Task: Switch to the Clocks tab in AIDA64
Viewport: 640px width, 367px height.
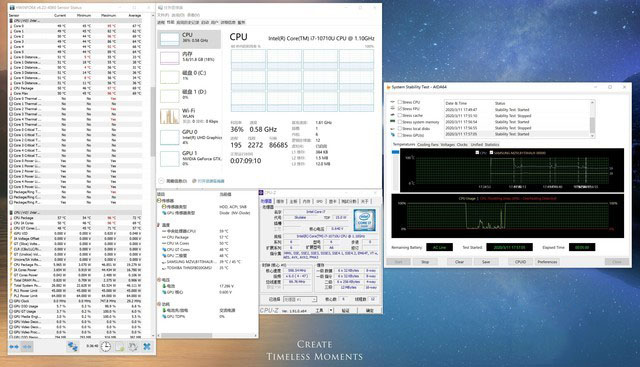Action: tap(462, 145)
